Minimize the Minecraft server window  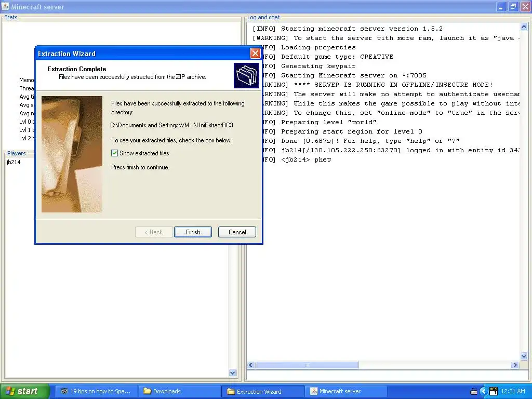(501, 6)
